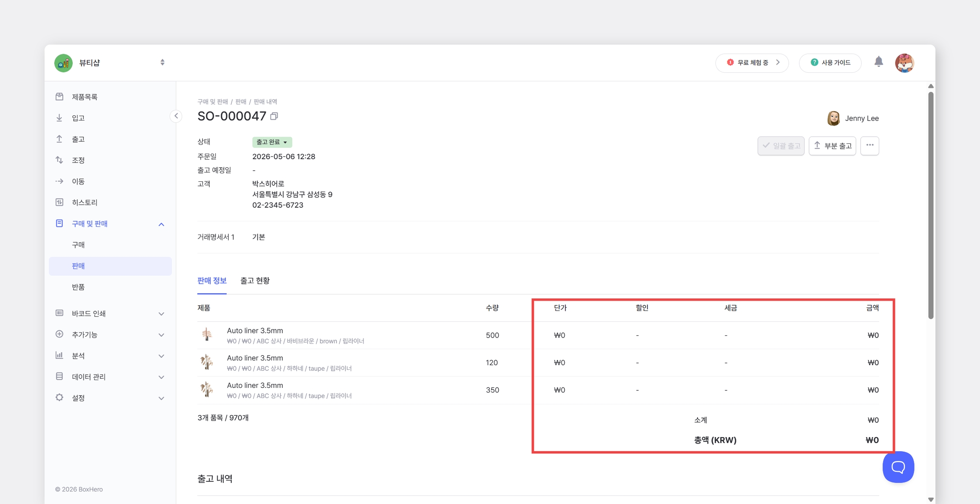Collapse the 구매 및 판매 menu chevron
980x504 pixels.
click(161, 224)
